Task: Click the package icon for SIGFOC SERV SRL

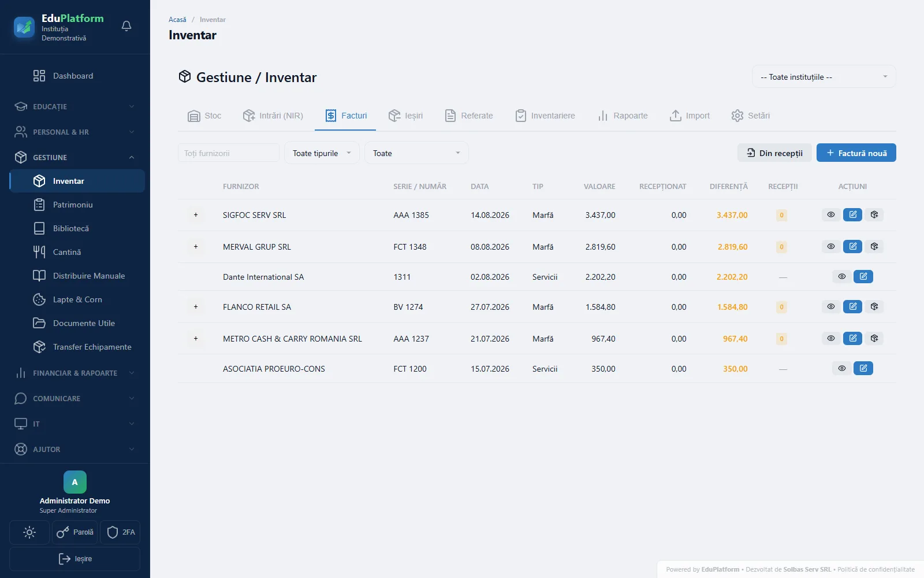Action: 874,215
